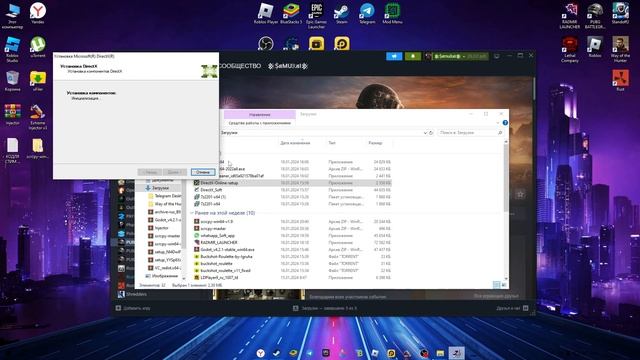Click Yandex browser icon in the taskbar
Image resolution: width=640 pixels, height=360 pixels.
tap(260, 353)
